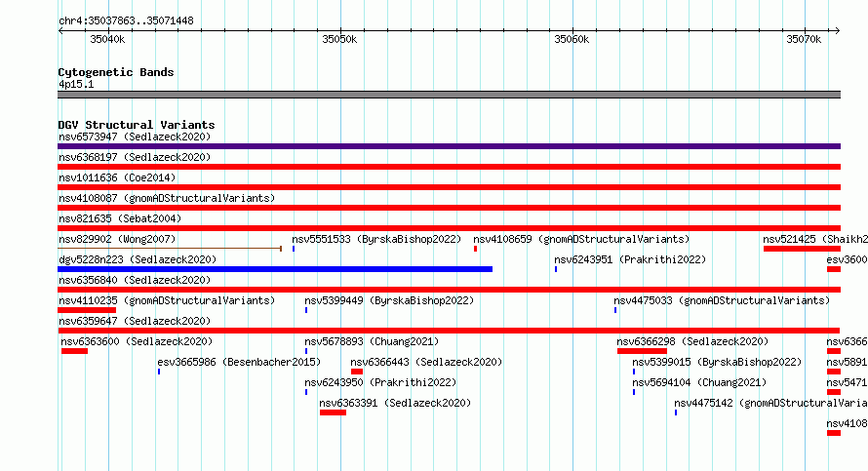Click the 35040k ruler position label
Viewport: 868px width, 471px height.
107,39
